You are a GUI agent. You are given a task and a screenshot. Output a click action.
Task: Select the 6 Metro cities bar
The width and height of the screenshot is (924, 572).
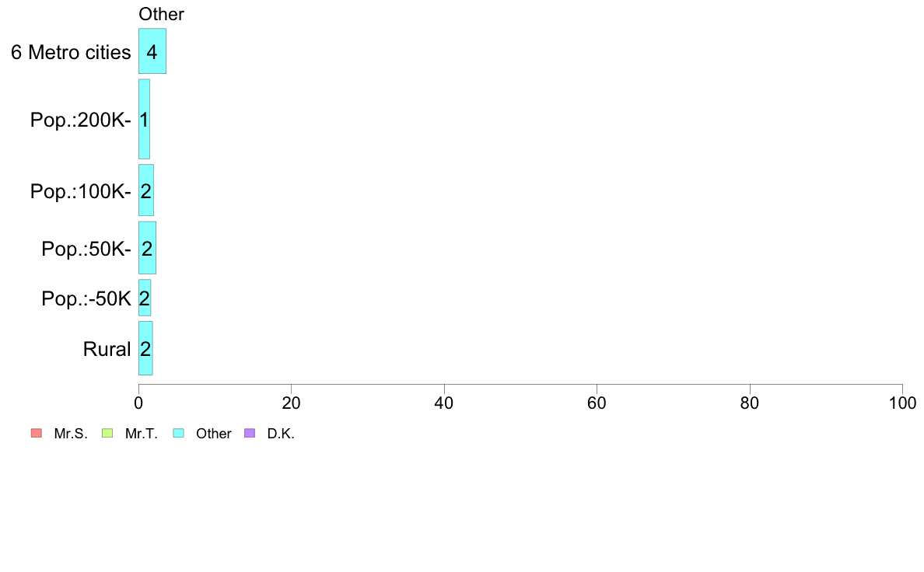point(152,51)
